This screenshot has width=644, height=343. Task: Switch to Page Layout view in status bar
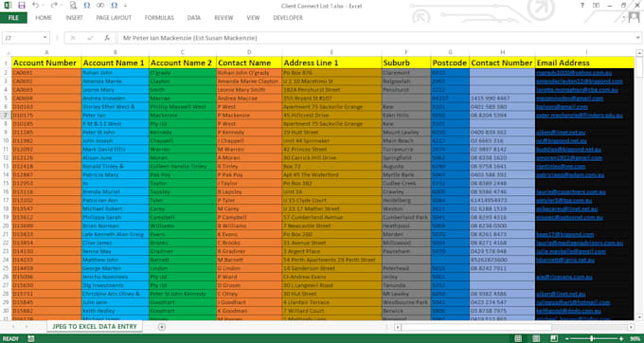[536, 339]
